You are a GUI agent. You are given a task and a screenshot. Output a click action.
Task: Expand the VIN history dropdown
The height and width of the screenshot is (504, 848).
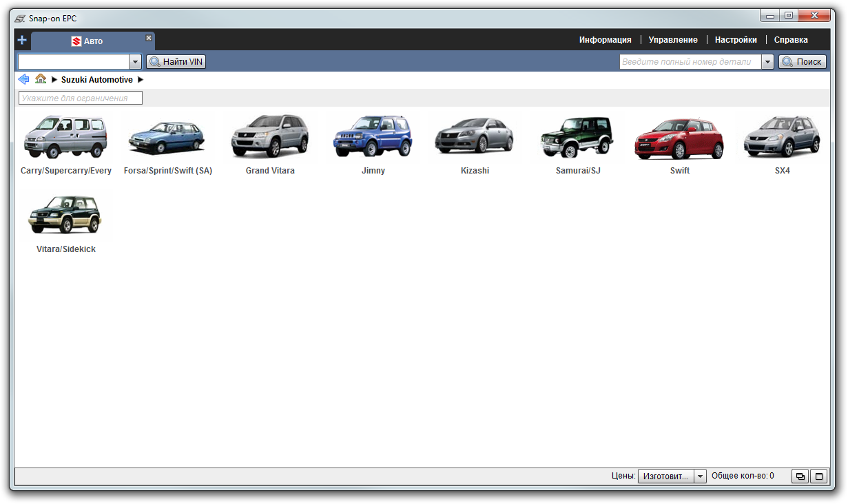135,62
